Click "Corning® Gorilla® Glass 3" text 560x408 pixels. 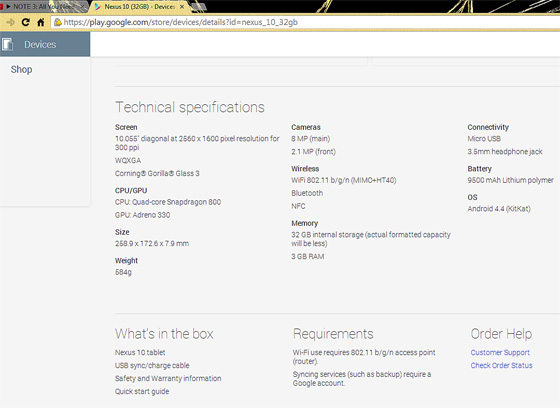pyautogui.click(x=157, y=173)
